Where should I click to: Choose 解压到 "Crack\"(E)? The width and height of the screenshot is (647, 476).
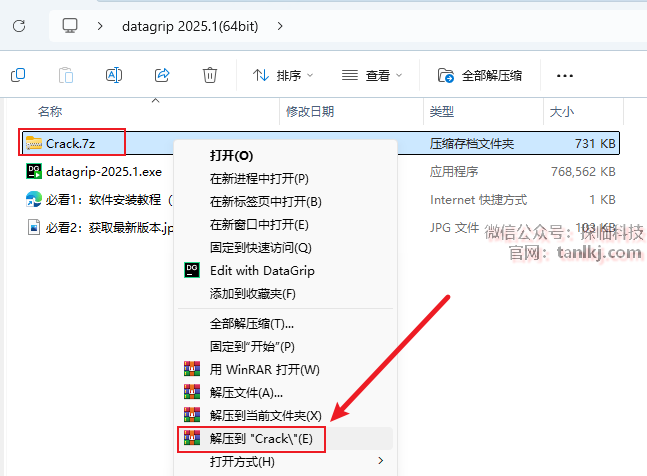pyautogui.click(x=261, y=439)
